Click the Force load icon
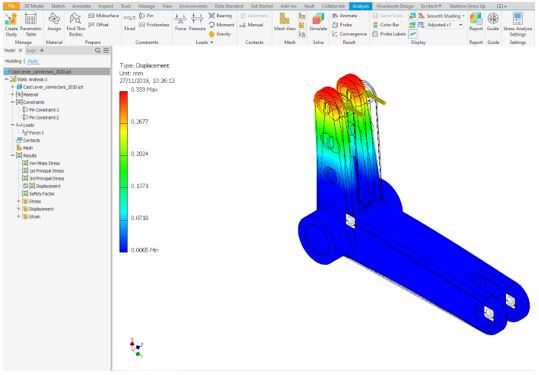 pyautogui.click(x=180, y=23)
